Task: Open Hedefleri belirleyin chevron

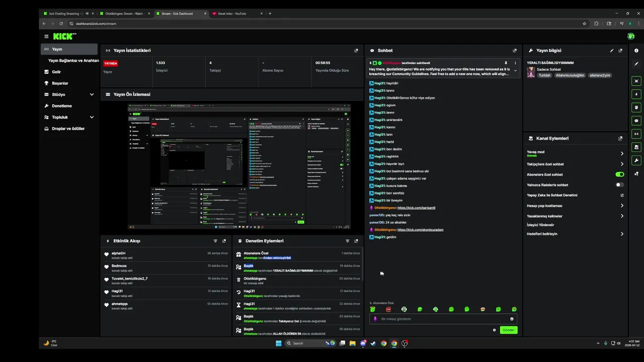Action: [622, 234]
